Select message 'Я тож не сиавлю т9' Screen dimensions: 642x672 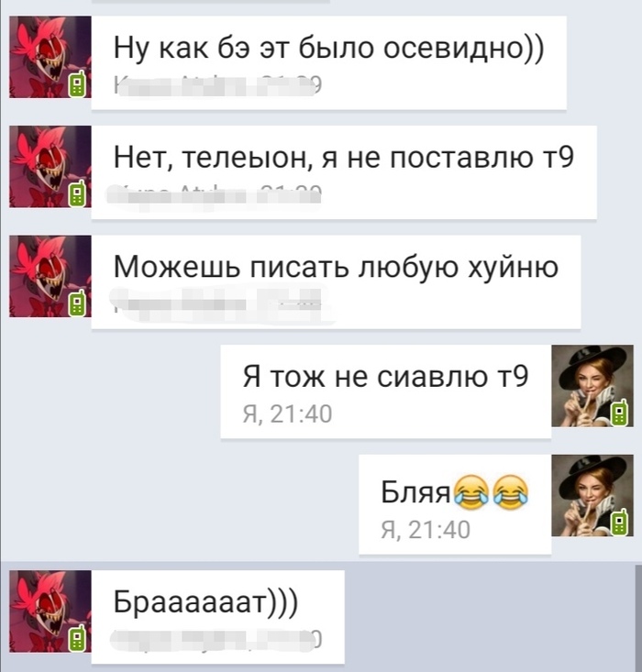386,391
